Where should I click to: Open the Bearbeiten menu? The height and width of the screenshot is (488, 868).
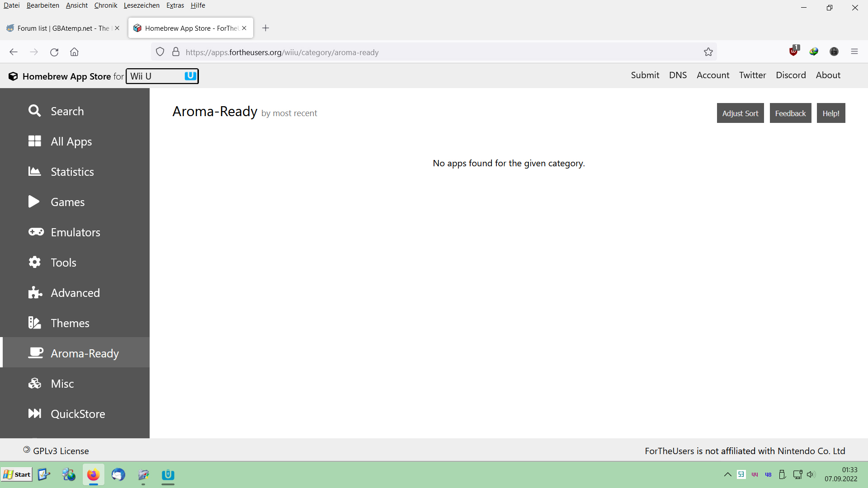43,5
